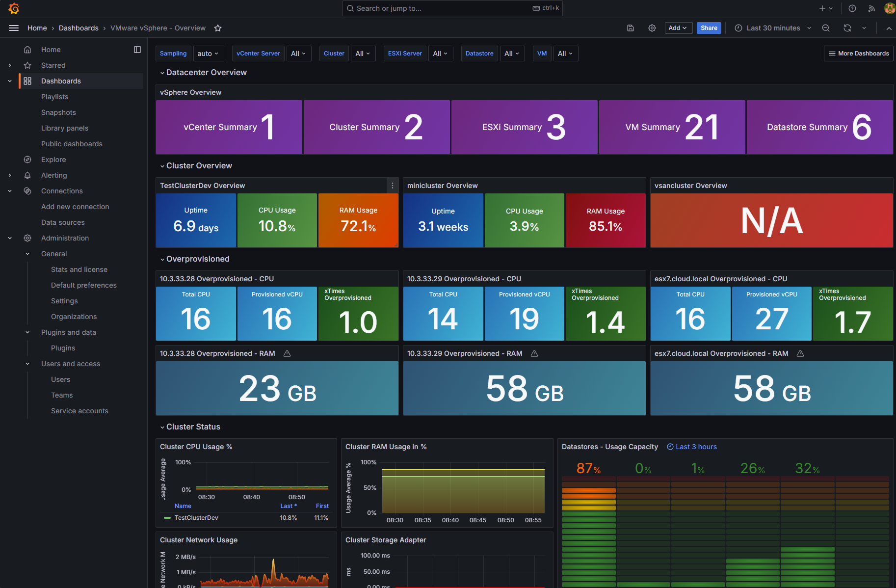This screenshot has height=588, width=896.
Task: Refresh the dashboard
Action: [x=847, y=28]
